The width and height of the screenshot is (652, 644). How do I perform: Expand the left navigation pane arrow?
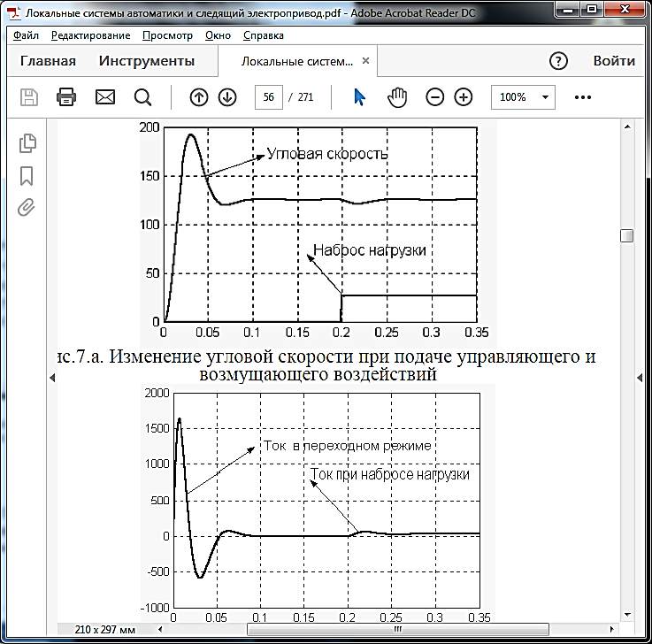pyautogui.click(x=51, y=378)
